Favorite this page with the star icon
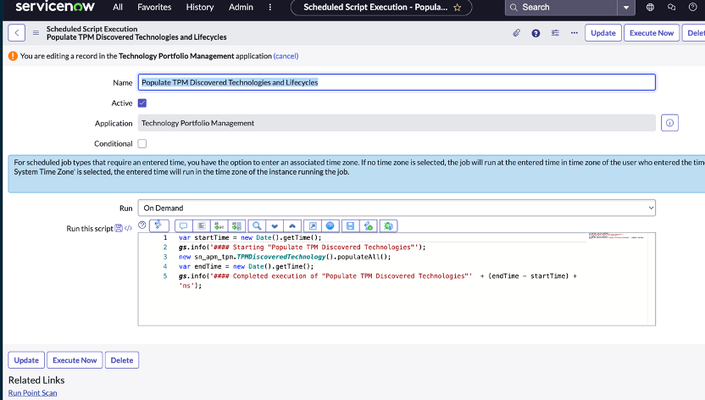Image resolution: width=705 pixels, height=400 pixels. click(x=457, y=8)
